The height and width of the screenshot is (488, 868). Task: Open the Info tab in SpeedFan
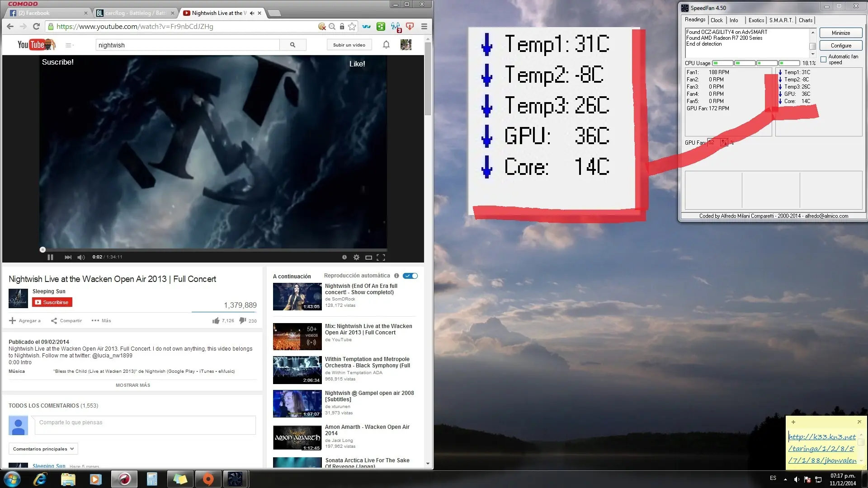(x=734, y=20)
